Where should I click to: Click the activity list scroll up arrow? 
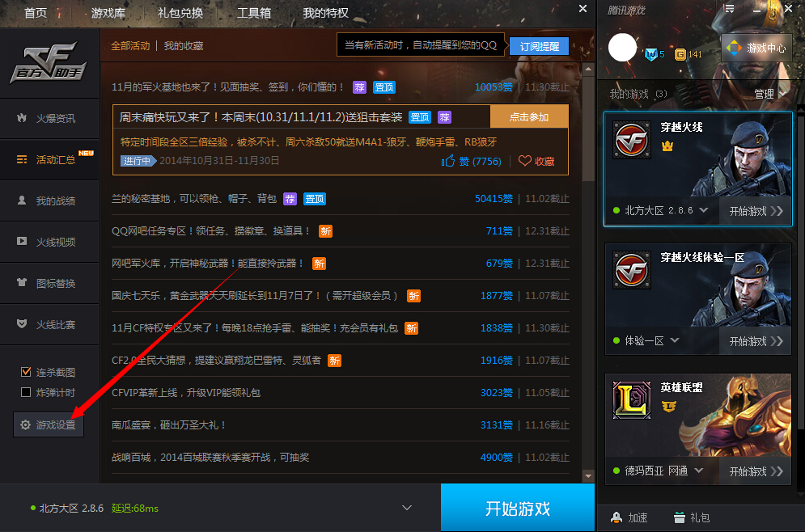pos(588,69)
